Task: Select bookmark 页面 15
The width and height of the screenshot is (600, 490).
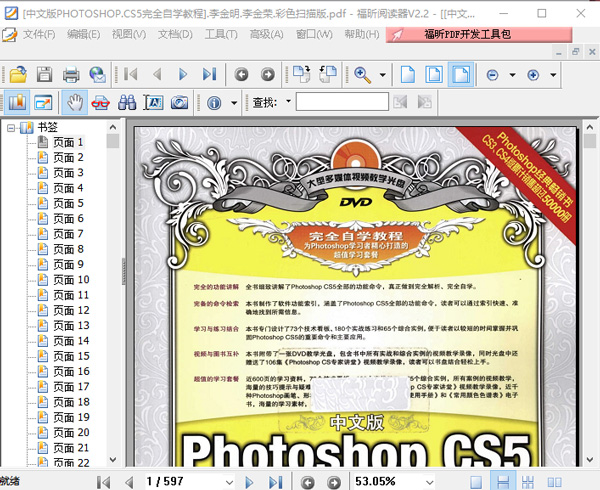Action: tap(71, 356)
